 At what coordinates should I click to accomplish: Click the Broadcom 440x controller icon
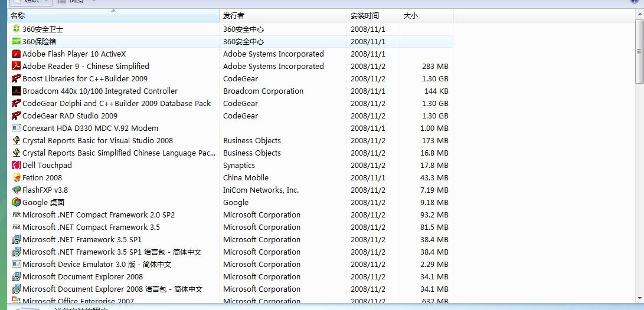click(17, 91)
